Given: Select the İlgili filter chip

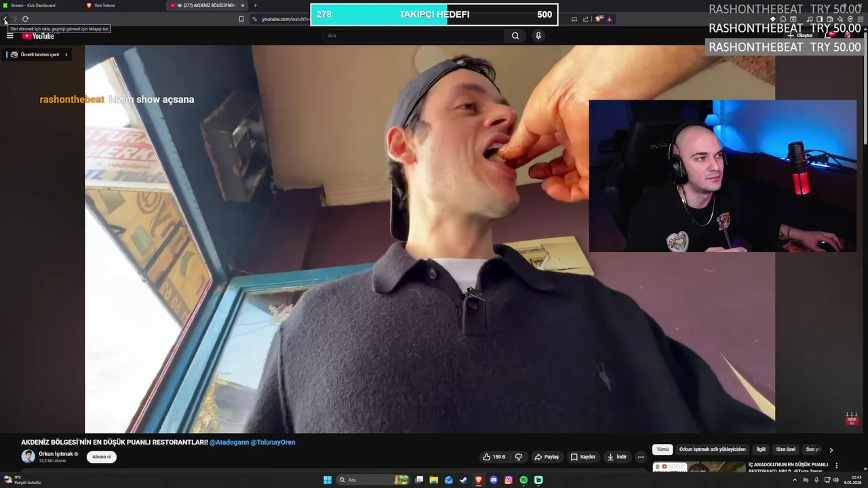Looking at the screenshot, I should click(x=761, y=449).
